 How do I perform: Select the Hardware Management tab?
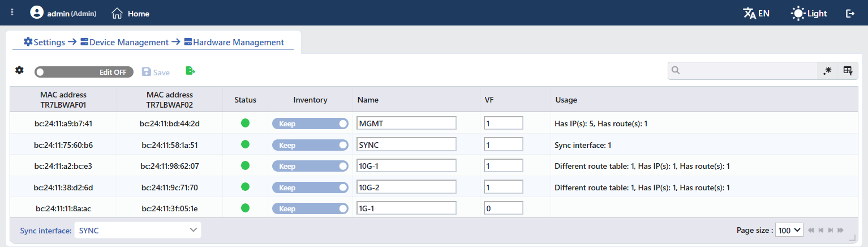pos(234,42)
